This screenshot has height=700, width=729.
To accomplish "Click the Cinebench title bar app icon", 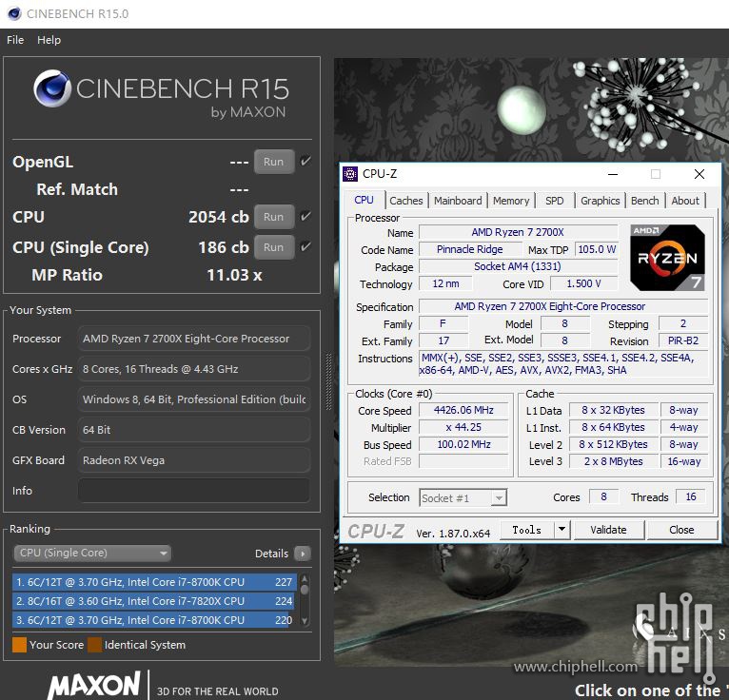I will (14, 13).
